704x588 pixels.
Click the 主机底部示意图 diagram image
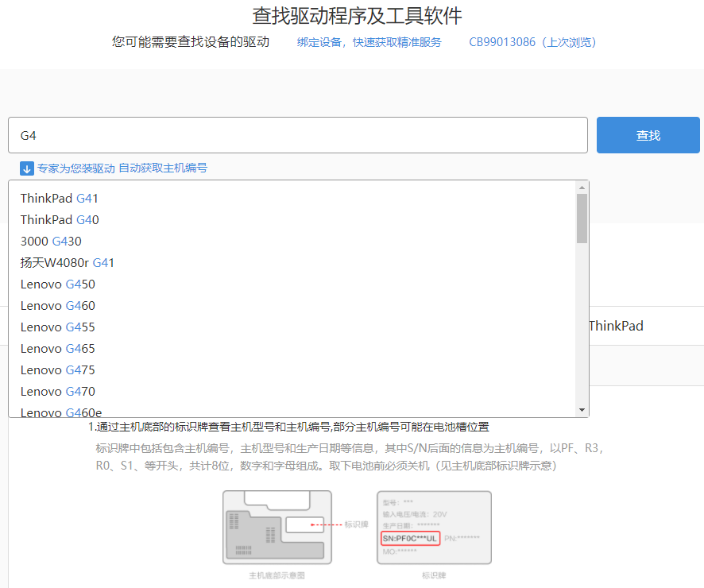(277, 527)
